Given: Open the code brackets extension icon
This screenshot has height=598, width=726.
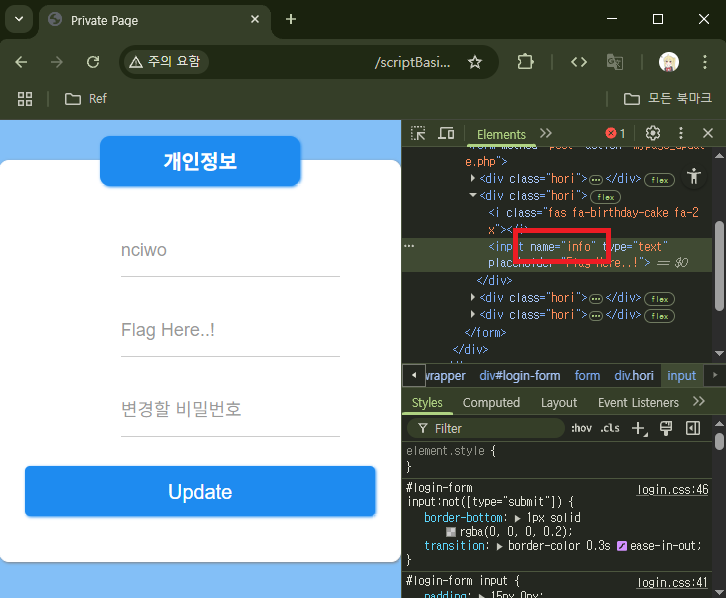Looking at the screenshot, I should click(579, 62).
